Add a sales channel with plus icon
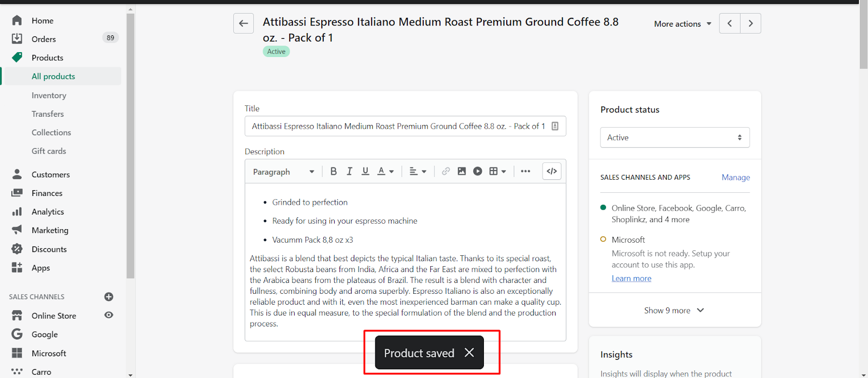 coord(108,297)
